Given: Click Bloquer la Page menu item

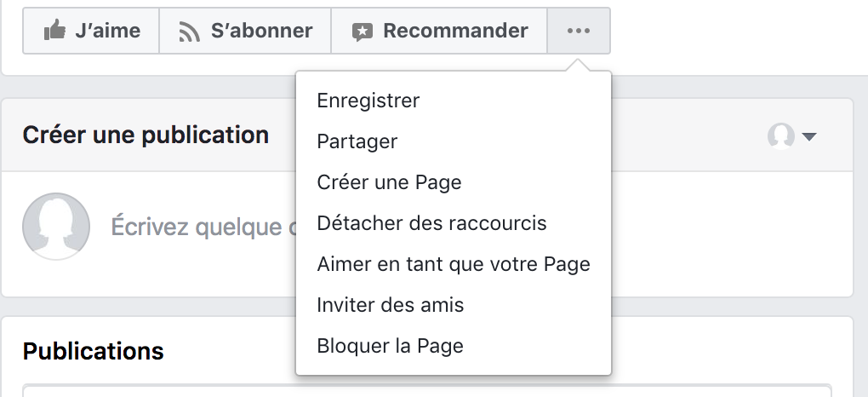Looking at the screenshot, I should point(390,346).
